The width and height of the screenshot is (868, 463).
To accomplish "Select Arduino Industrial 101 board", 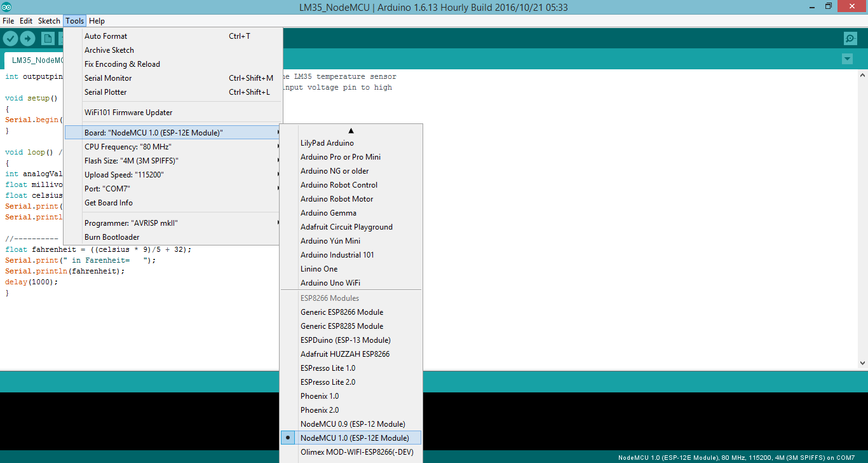I will [351, 255].
